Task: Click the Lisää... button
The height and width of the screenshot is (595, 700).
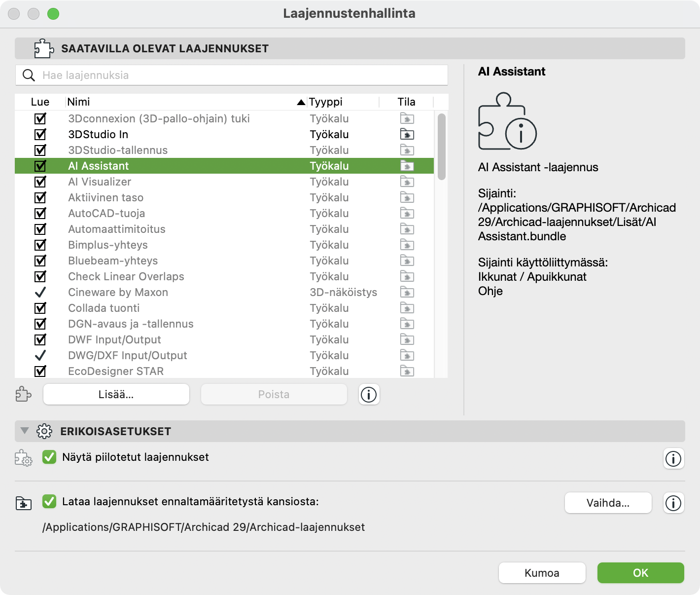Action: tap(116, 395)
